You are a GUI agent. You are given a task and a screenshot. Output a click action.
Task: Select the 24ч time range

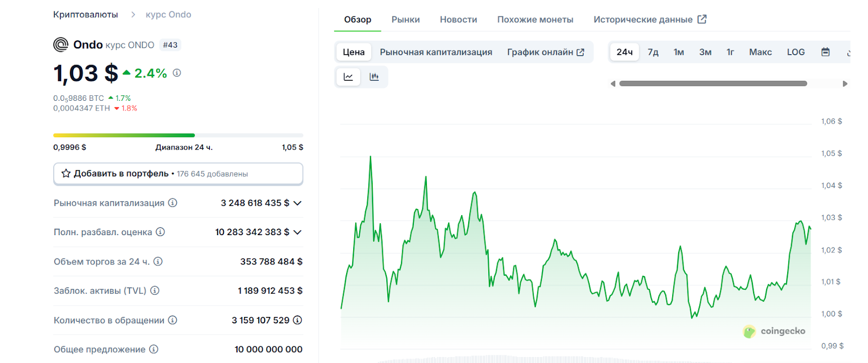pyautogui.click(x=624, y=52)
